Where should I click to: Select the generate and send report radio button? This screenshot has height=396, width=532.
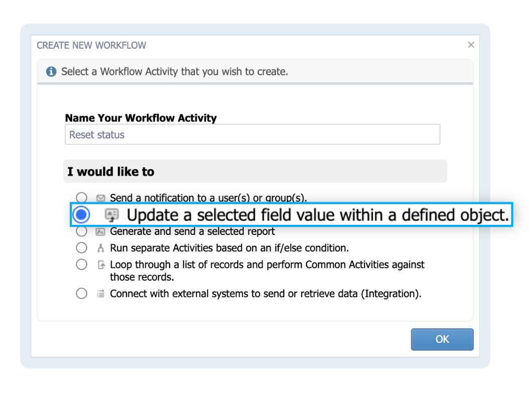pos(82,231)
